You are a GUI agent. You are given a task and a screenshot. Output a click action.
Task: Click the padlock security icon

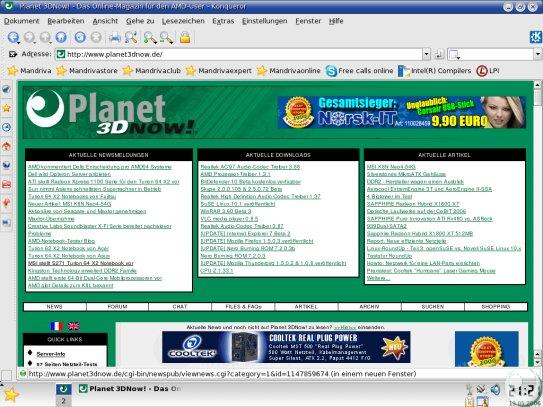pos(185,37)
